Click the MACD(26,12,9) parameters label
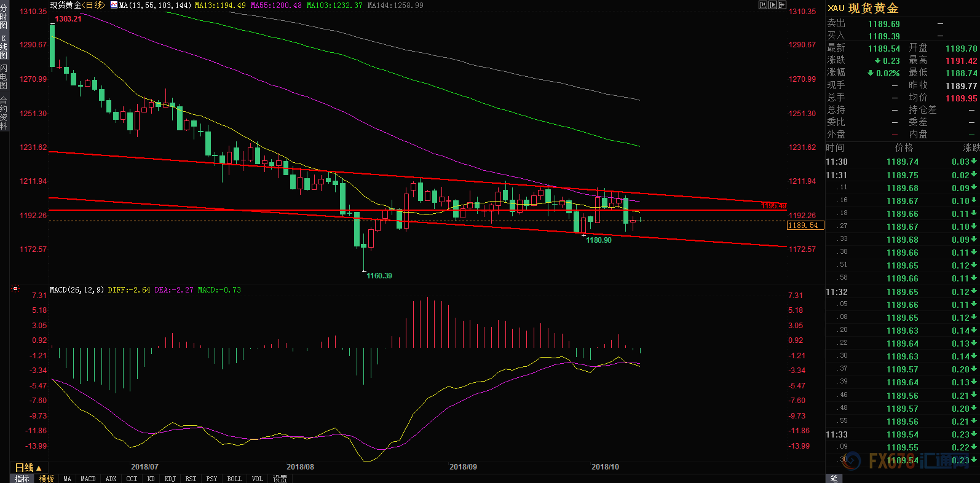 [x=76, y=289]
